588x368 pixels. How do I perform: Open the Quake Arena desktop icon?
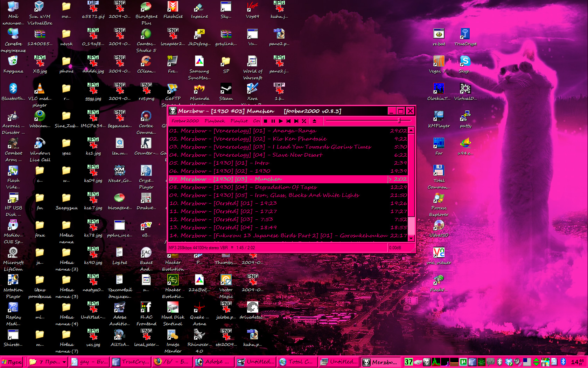[x=199, y=314]
